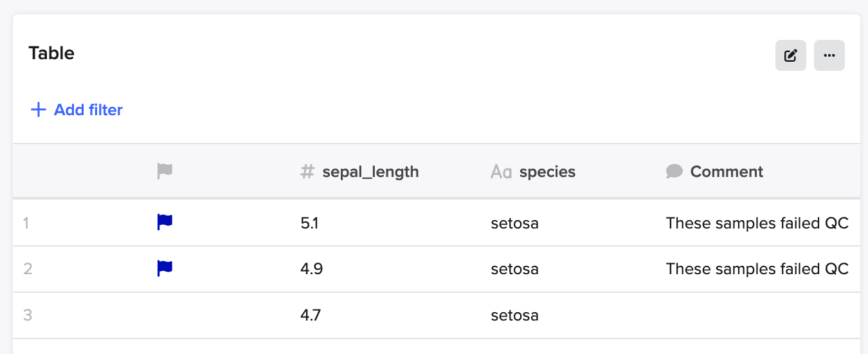The height and width of the screenshot is (354, 868).
Task: Set a flag on row 3
Action: pos(165,315)
